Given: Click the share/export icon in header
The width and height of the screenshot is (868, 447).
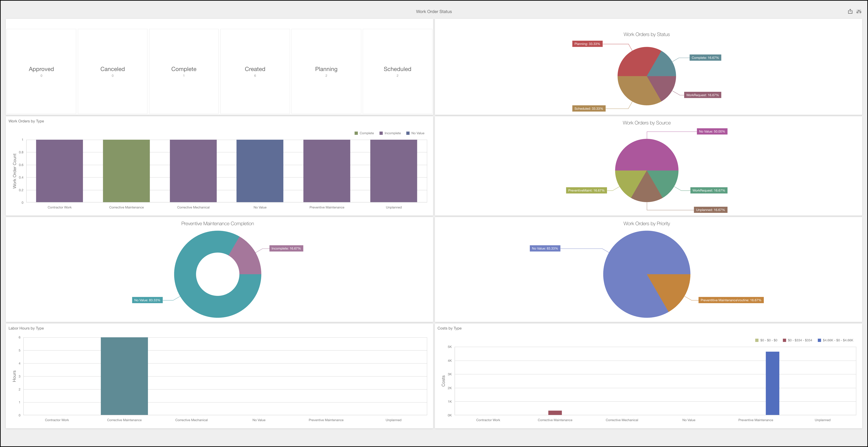Looking at the screenshot, I should click(850, 11).
